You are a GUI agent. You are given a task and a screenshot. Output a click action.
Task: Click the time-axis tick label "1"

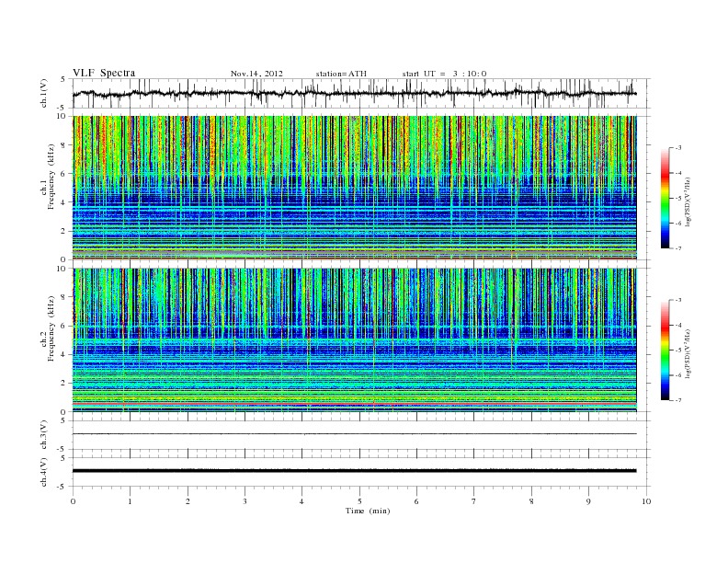click(131, 501)
